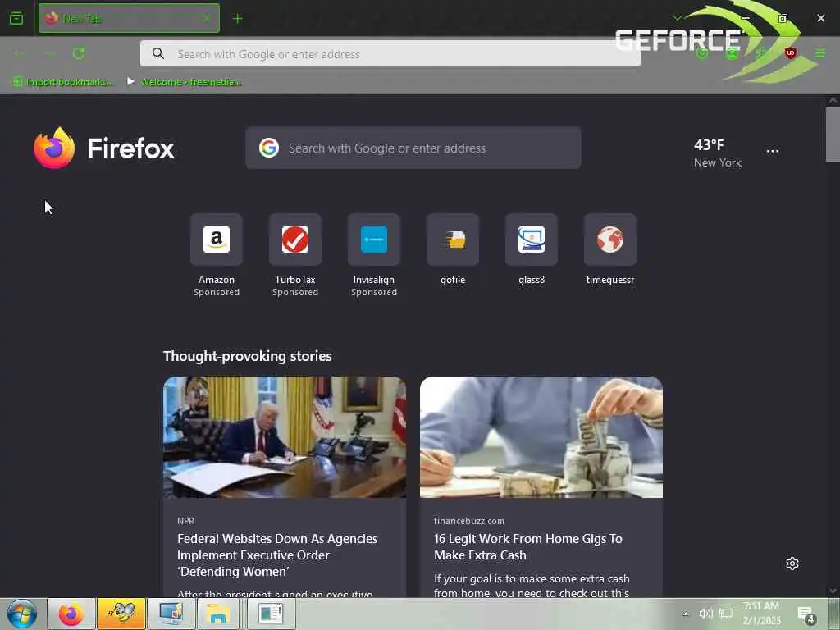
Task: Open the network tray icon
Action: click(726, 614)
